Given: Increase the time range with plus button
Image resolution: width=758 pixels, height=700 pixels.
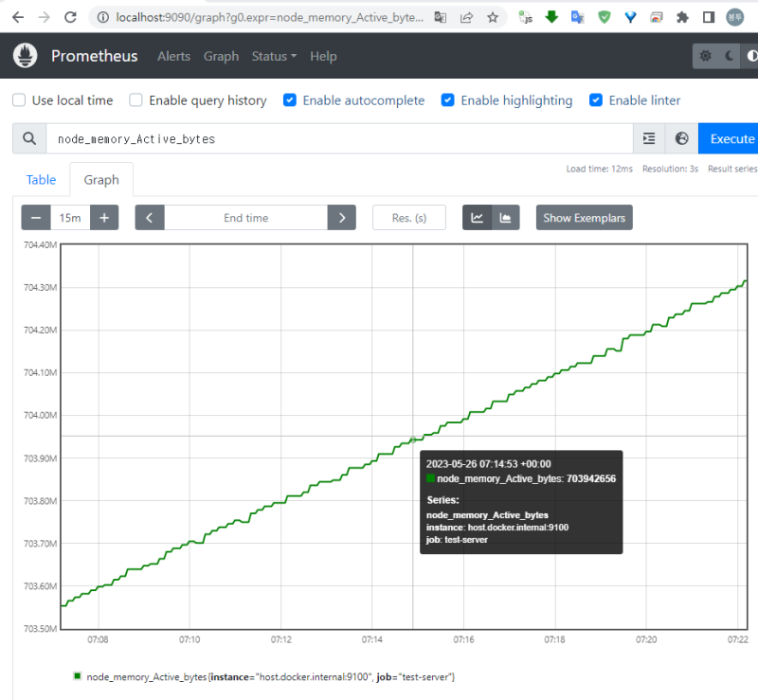Looking at the screenshot, I should 104,218.
